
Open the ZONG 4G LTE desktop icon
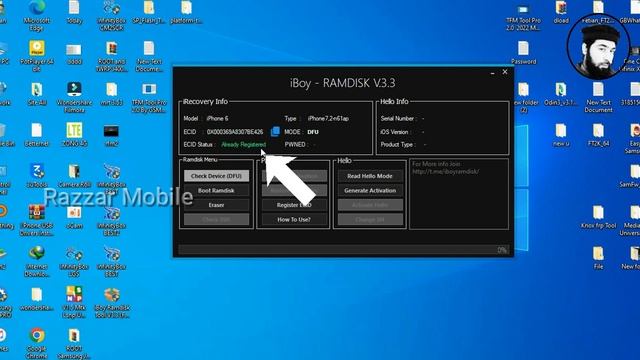74,135
